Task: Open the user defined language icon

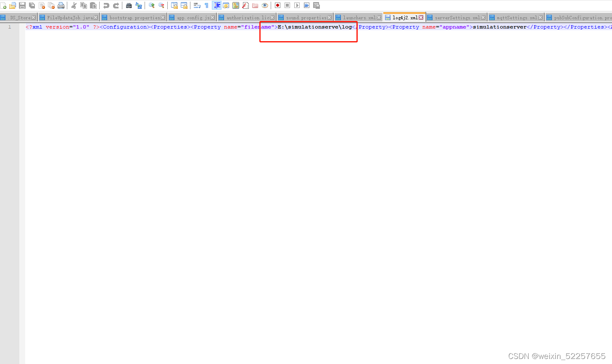Action: pos(226,5)
